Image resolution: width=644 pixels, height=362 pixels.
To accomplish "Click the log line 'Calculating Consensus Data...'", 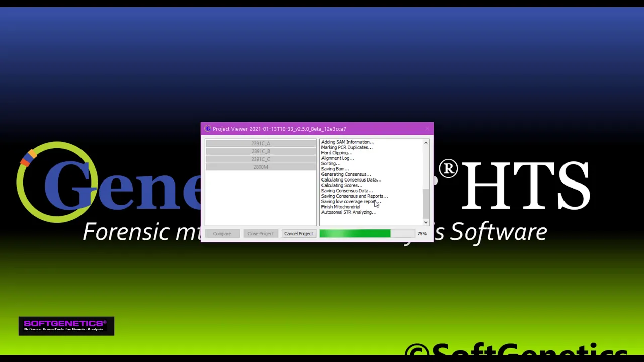I will [x=351, y=180].
